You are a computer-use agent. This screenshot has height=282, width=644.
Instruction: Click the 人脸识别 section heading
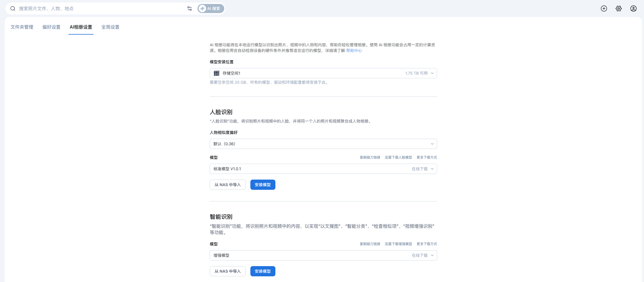221,112
